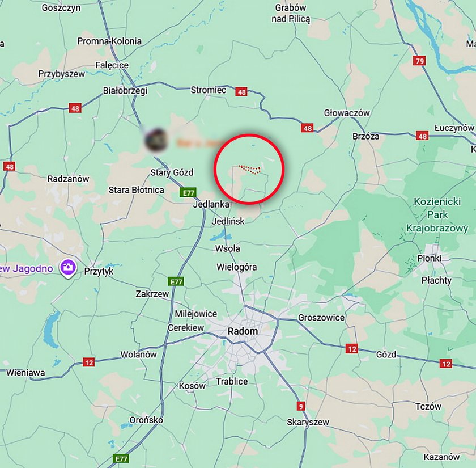Click the E77 shield at the bottom edge
The image size is (476, 468).
(x=121, y=458)
